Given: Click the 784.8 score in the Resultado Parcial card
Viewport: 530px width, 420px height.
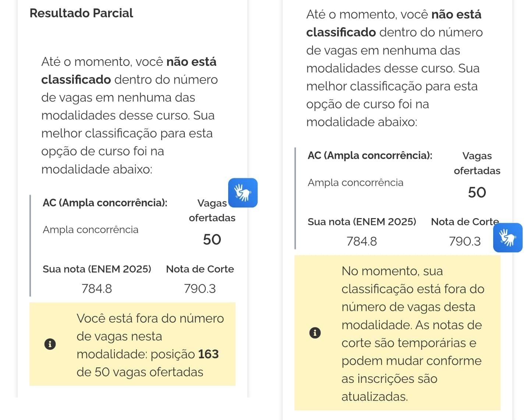Looking at the screenshot, I should tap(97, 289).
